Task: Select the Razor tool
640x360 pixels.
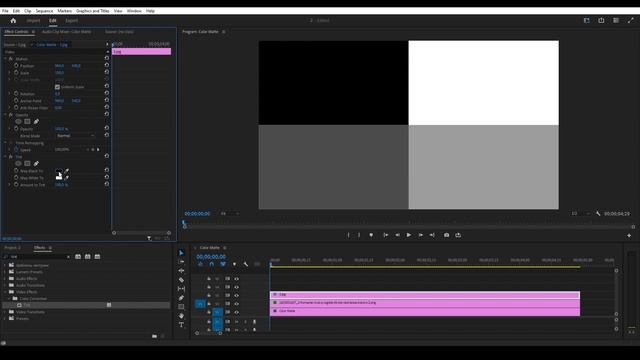Action: pos(181,280)
